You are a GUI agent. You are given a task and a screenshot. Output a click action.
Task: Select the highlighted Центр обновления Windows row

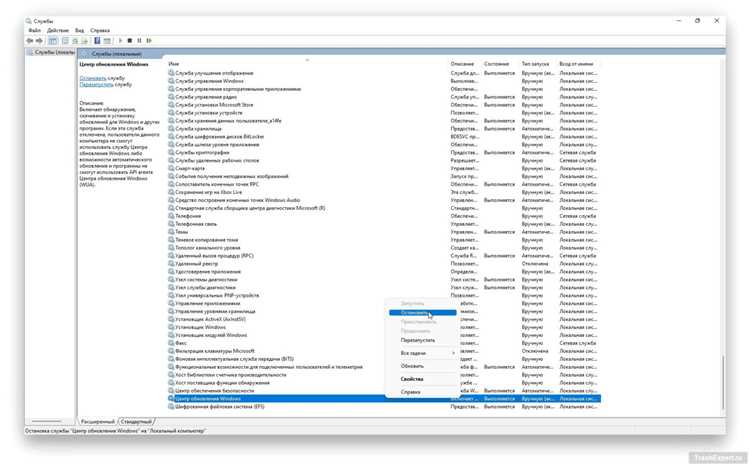point(383,399)
